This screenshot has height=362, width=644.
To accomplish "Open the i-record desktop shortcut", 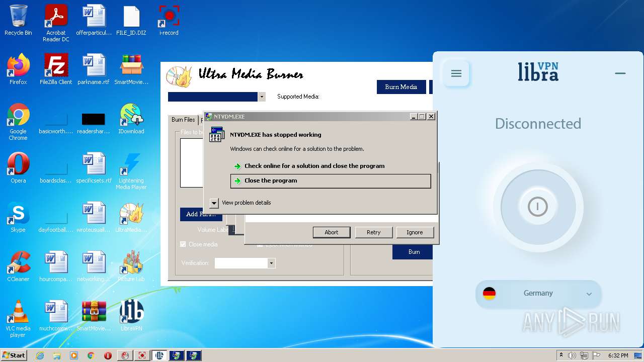I will click(x=169, y=21).
